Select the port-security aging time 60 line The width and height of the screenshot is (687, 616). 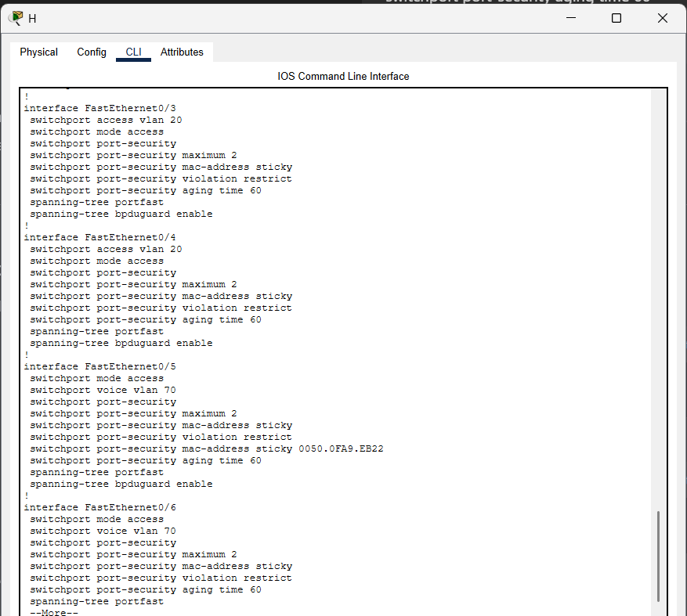click(x=139, y=189)
